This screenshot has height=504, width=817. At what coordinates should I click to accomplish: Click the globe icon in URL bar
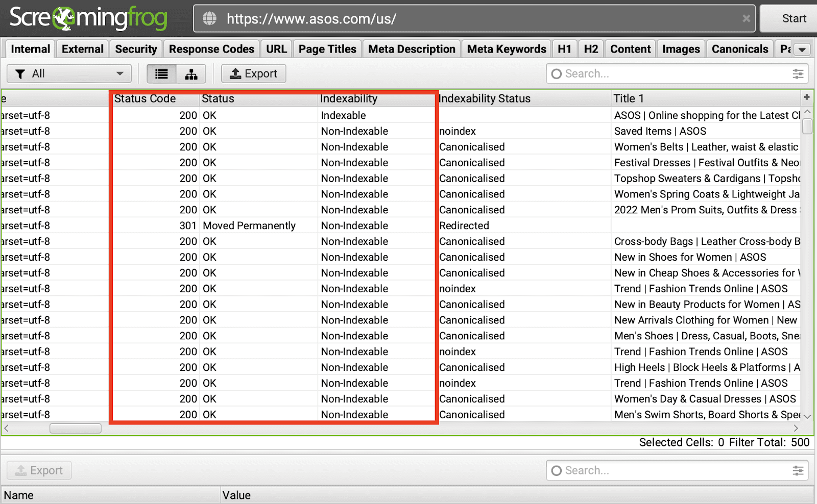[209, 19]
